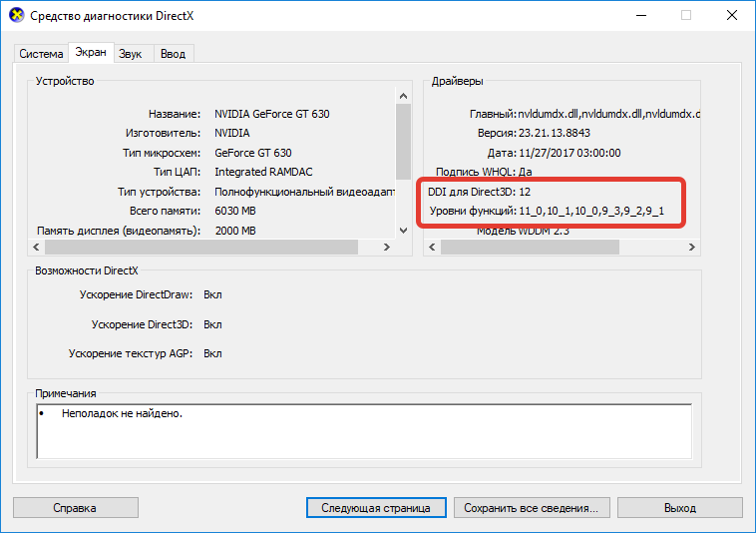This screenshot has height=533, width=756.
Task: Click the Ускорение DirectDraw Вкл value
Action: point(212,294)
